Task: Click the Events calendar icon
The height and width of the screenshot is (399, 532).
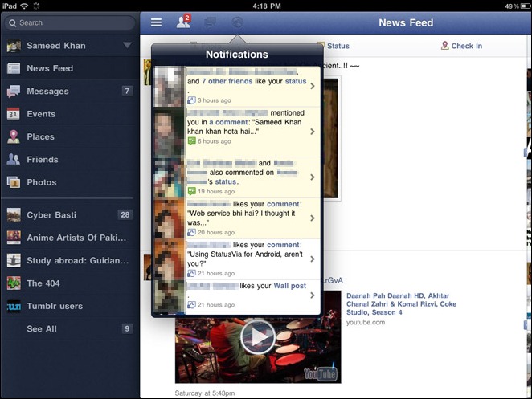Action: pos(14,114)
